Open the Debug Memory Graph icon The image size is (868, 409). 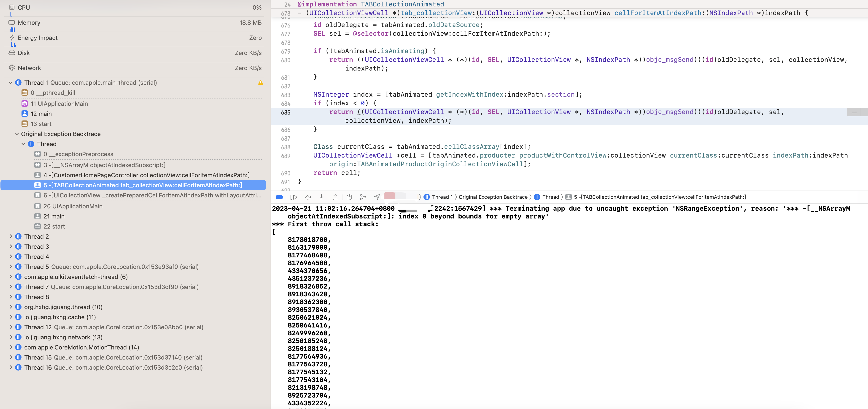point(363,197)
